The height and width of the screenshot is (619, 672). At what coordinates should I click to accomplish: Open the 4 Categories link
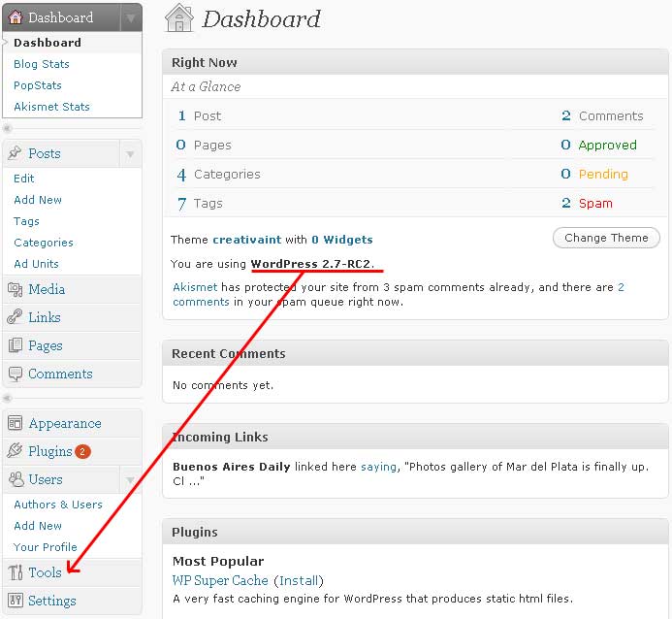[x=181, y=175]
